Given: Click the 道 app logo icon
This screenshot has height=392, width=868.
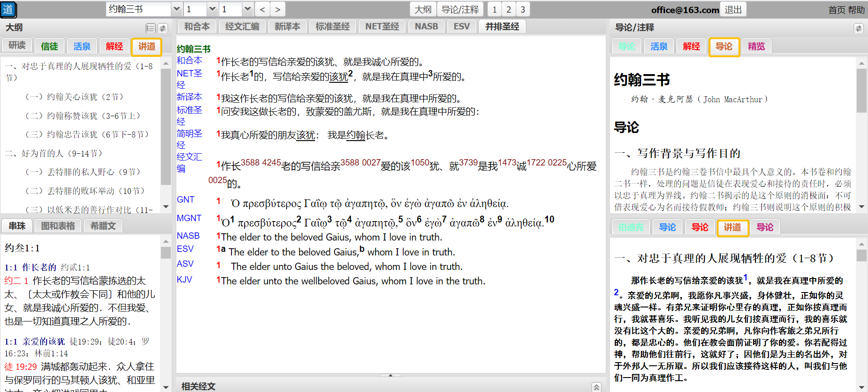Looking at the screenshot, I should tap(8, 9).
